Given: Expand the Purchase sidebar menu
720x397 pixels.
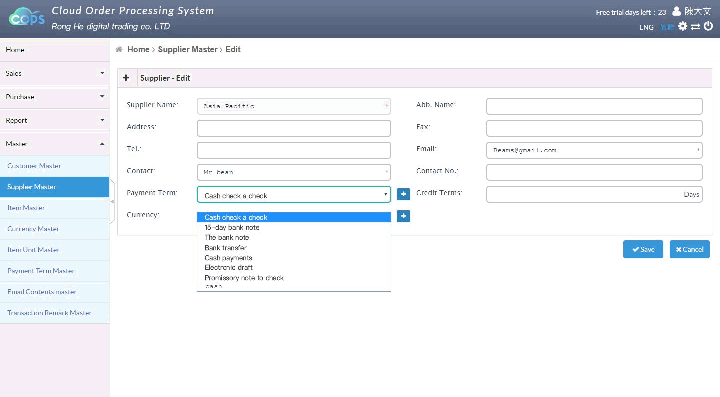Looking at the screenshot, I should (x=55, y=97).
